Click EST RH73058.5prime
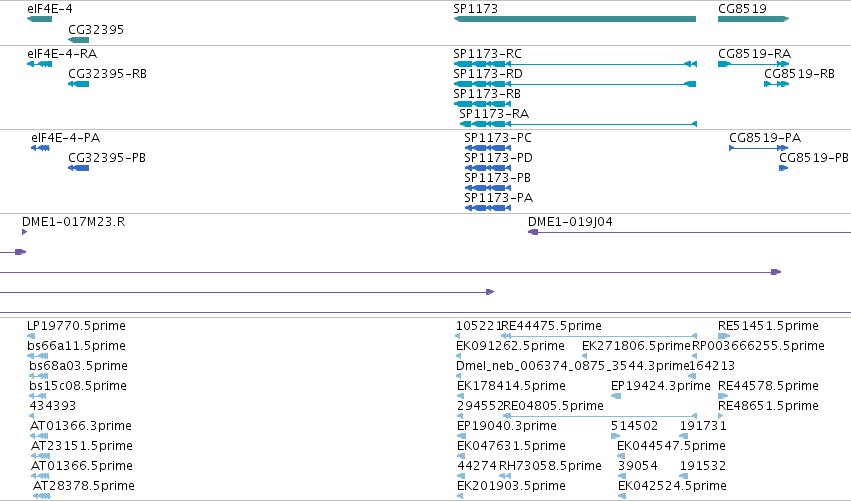This screenshot has width=851, height=501. point(505,477)
